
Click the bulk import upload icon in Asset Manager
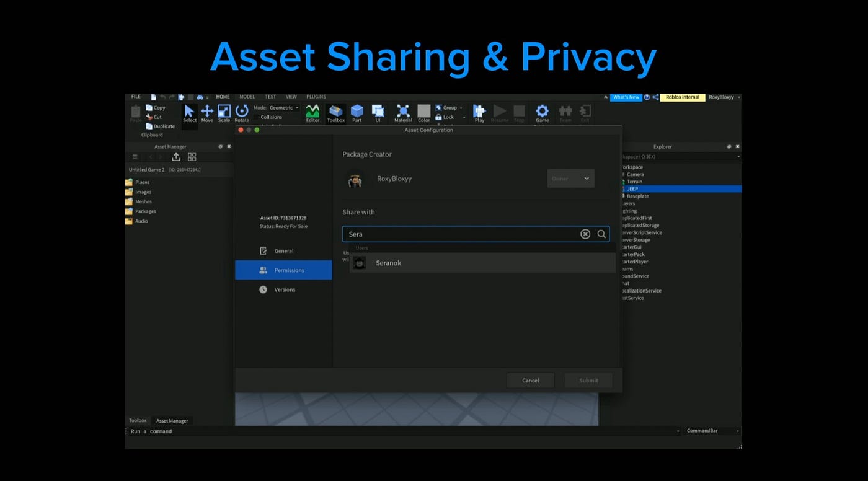tap(176, 157)
